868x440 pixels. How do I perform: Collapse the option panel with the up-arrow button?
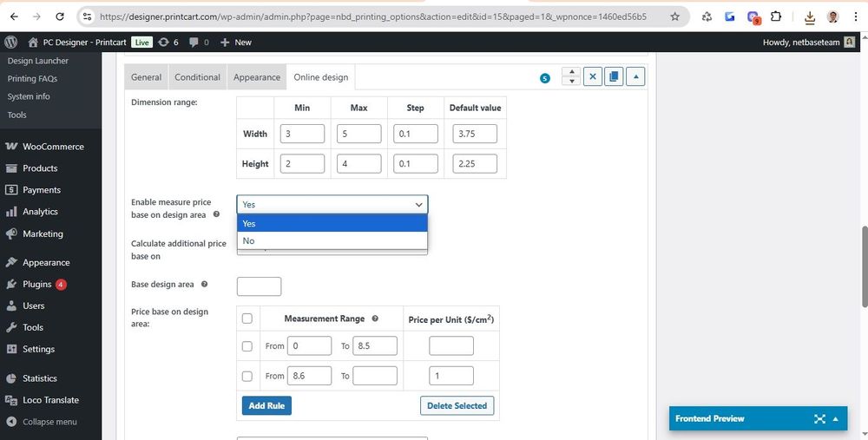click(636, 76)
